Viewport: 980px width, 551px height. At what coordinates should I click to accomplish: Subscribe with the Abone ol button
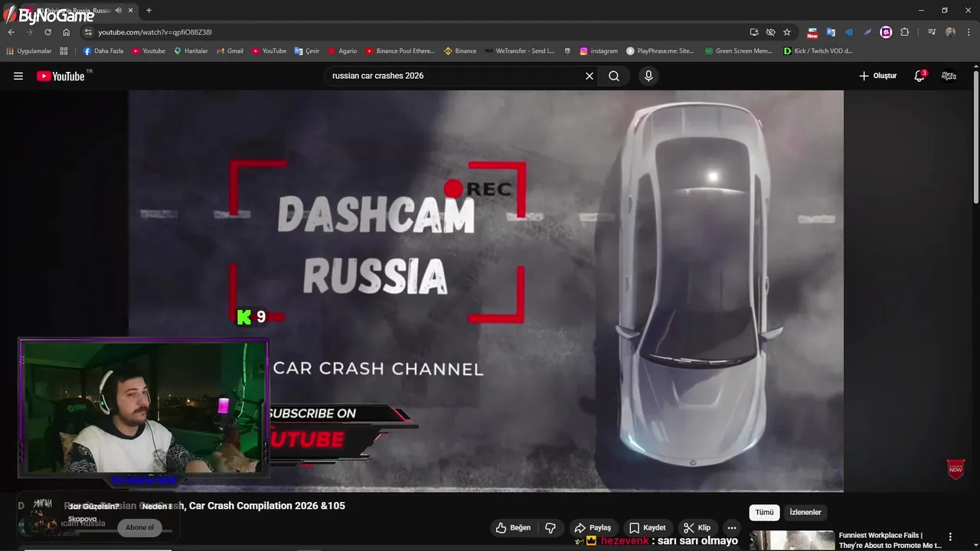click(x=139, y=527)
